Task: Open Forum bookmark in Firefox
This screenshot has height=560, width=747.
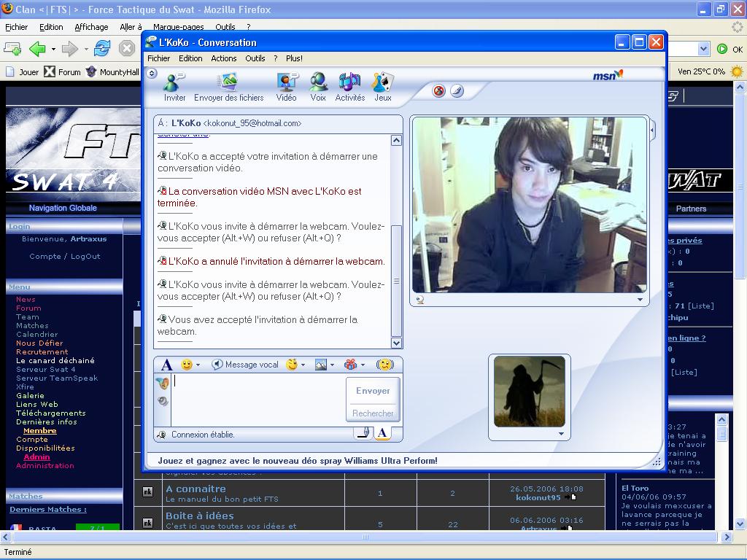Action: coord(63,72)
